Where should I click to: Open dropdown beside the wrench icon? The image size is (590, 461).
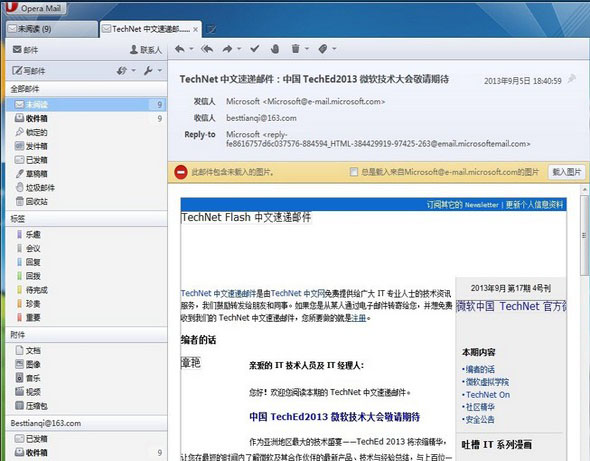(x=160, y=70)
